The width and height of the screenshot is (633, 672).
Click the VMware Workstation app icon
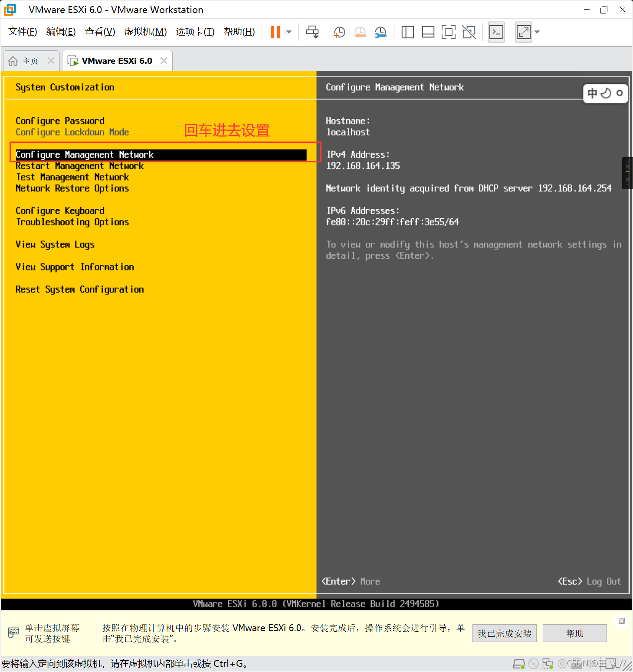tap(10, 10)
